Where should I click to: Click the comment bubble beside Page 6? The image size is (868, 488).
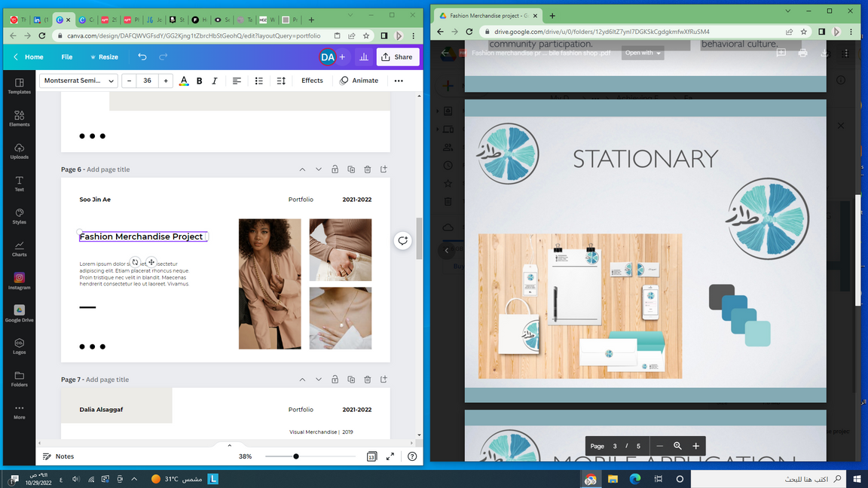click(403, 241)
